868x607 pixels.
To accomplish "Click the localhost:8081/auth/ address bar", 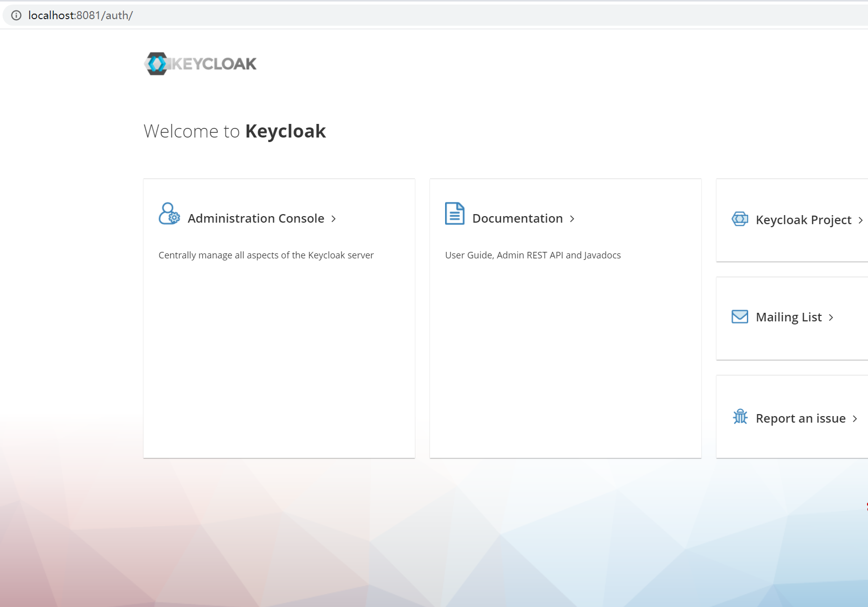I will pyautogui.click(x=435, y=15).
